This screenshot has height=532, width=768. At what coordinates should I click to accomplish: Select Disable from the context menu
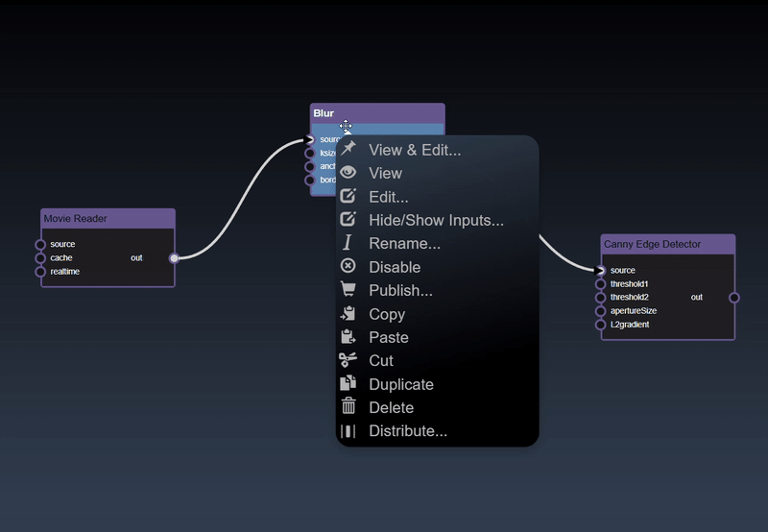395,267
